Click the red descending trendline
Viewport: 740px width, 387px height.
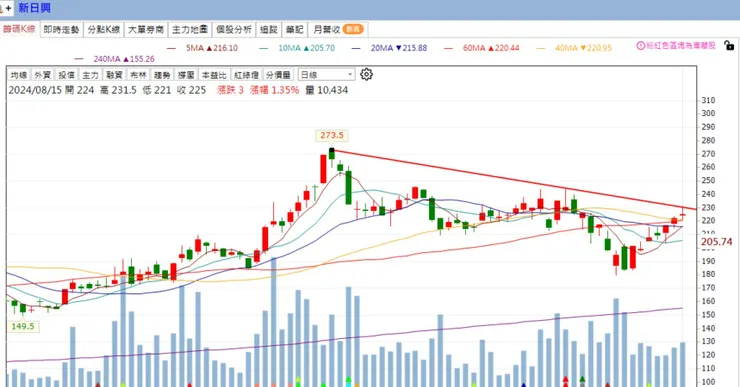(514, 180)
